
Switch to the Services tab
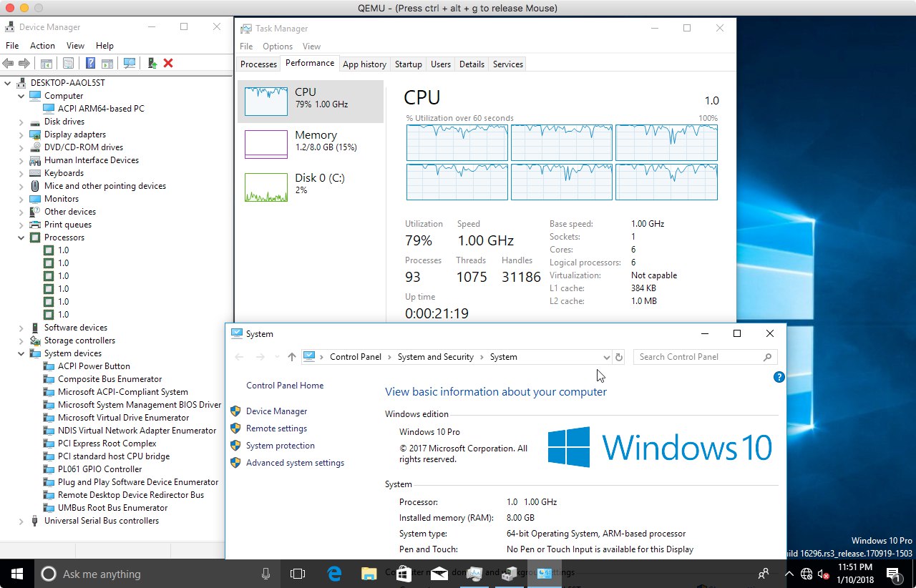[508, 64]
